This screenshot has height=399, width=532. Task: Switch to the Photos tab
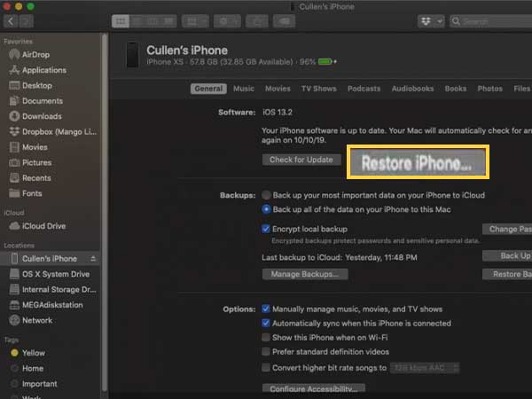click(489, 89)
